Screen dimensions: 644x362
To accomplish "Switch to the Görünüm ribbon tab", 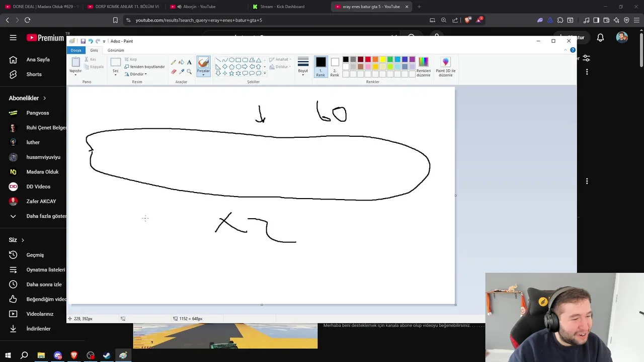I will (116, 50).
